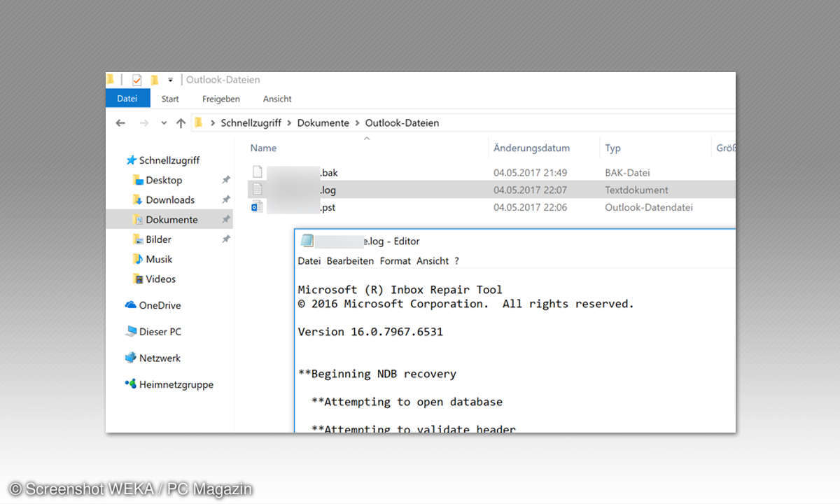The height and width of the screenshot is (504, 840).
Task: Sort by the Typ column header
Action: click(613, 148)
